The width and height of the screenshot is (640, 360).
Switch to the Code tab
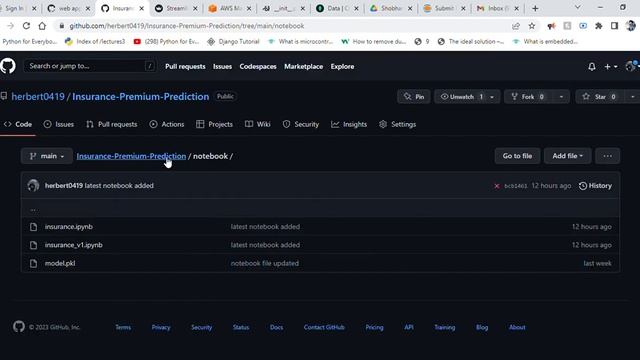tap(18, 124)
